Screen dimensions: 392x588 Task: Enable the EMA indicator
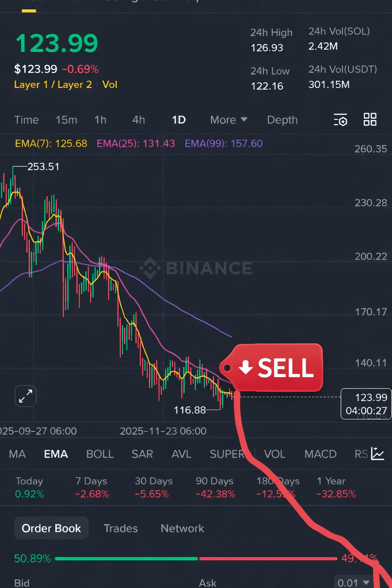tap(56, 454)
